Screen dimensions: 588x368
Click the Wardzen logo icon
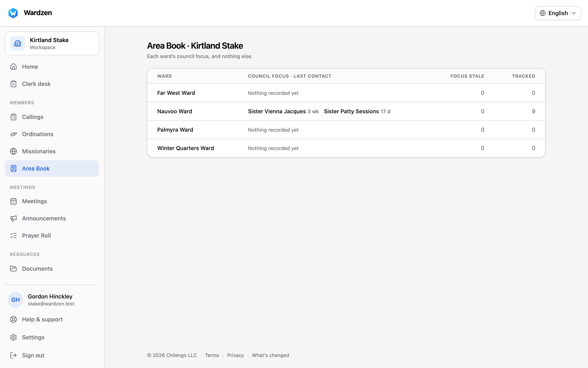click(x=13, y=13)
